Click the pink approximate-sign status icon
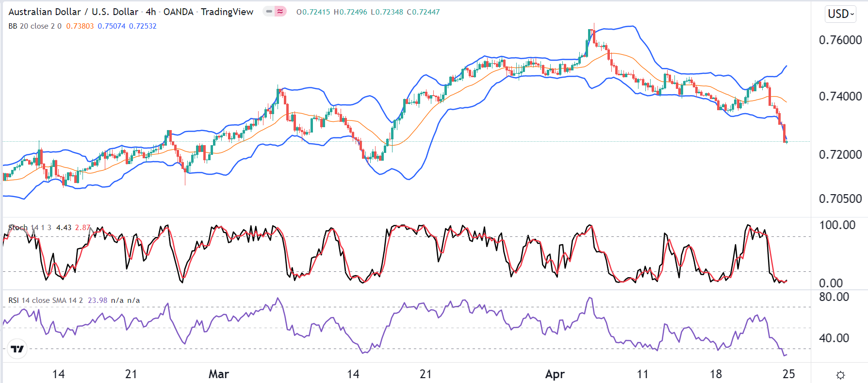Screen dimensions: 868x383 280,11
